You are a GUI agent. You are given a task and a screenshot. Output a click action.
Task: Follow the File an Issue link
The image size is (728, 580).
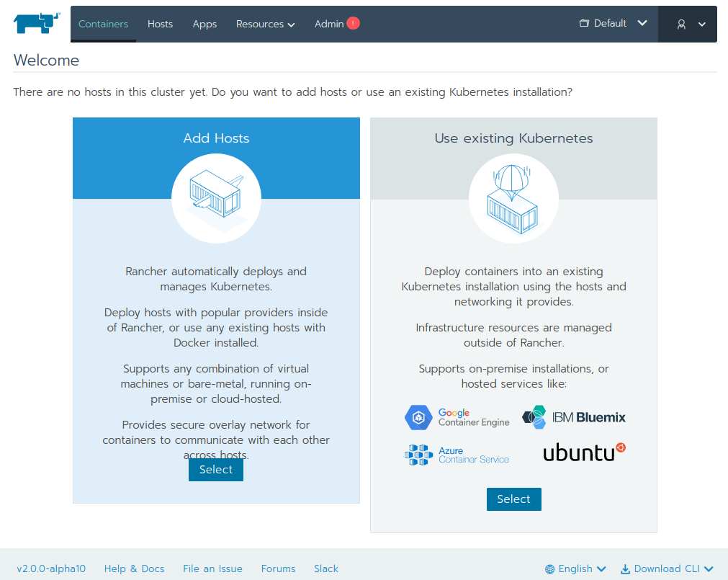point(212,568)
